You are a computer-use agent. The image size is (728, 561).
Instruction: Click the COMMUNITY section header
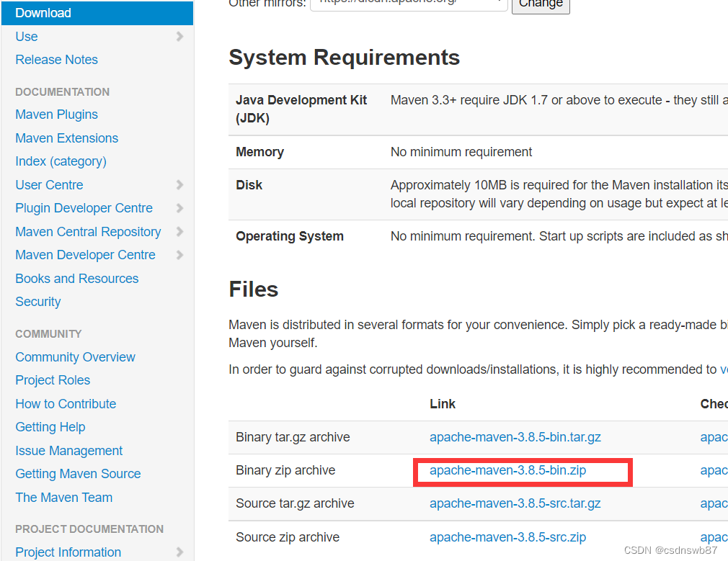[48, 334]
